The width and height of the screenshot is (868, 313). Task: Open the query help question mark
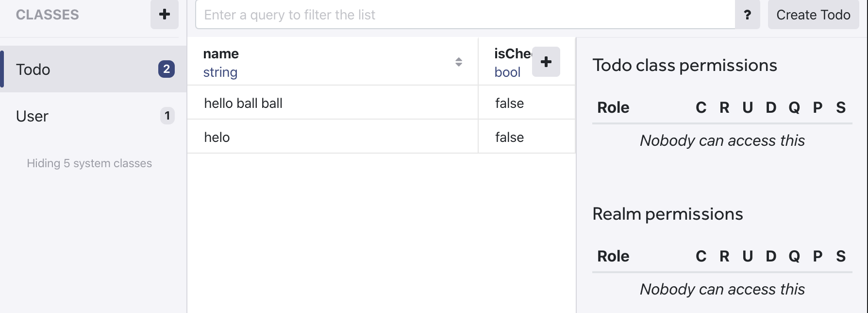[x=748, y=15]
